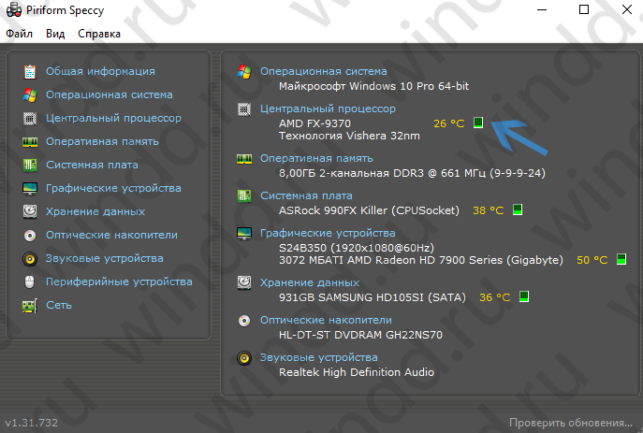Select Сеть in the sidebar
Image resolution: width=643 pixels, height=433 pixels.
[59, 305]
